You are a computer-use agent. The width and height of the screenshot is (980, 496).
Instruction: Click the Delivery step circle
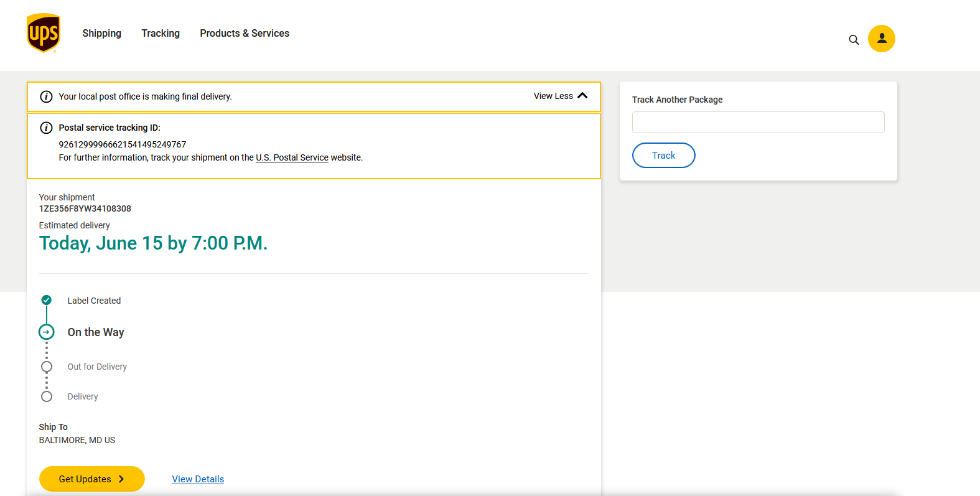pos(47,396)
